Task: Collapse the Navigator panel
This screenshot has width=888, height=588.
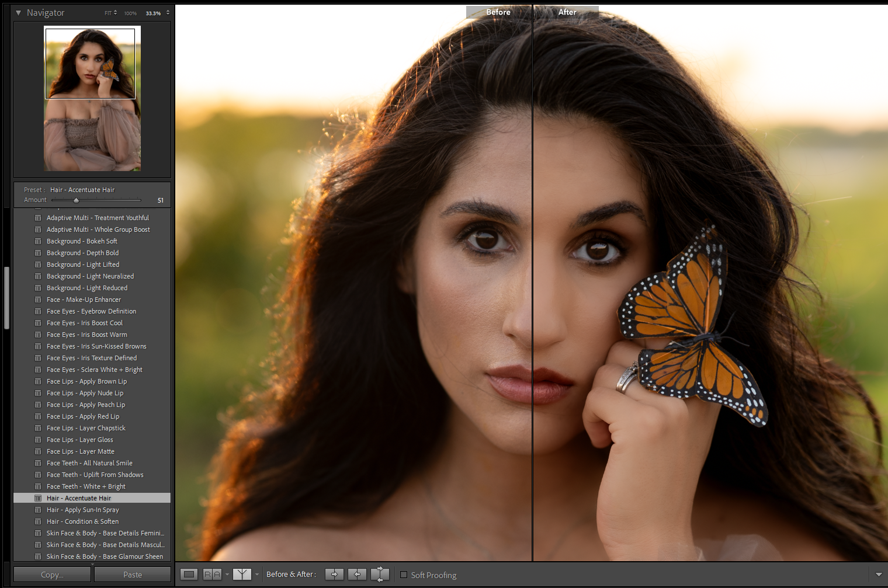Action: (19, 12)
